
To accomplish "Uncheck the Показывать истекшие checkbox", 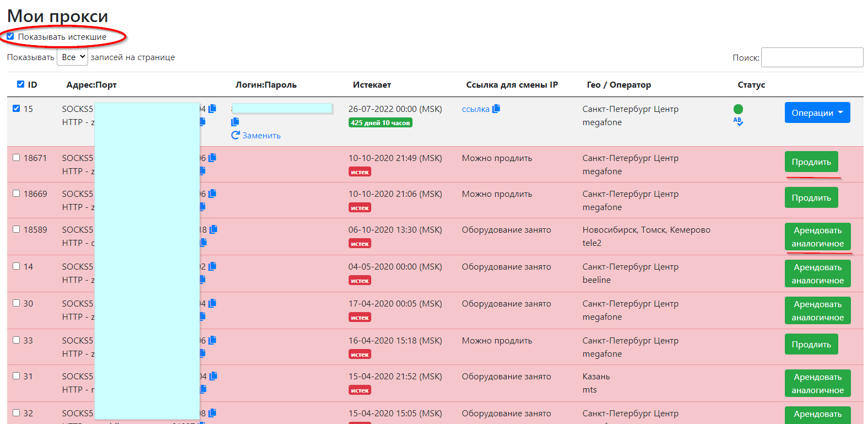I will 10,36.
